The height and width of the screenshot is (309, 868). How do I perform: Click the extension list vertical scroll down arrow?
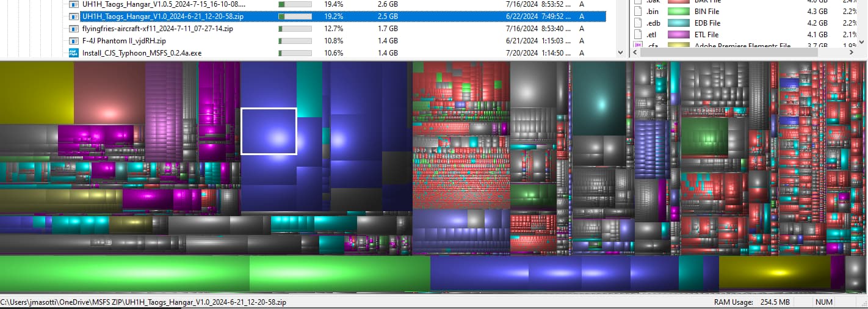(x=862, y=43)
